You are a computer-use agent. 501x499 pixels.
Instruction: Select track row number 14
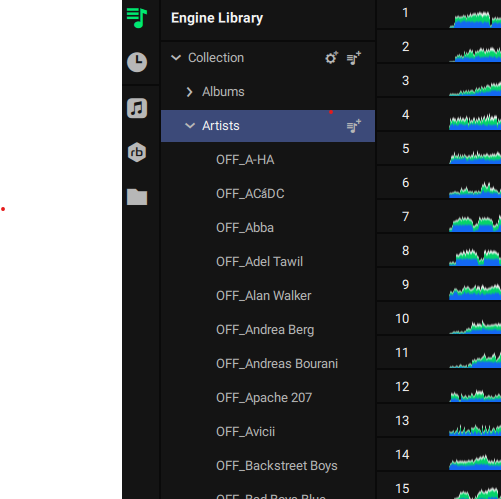coord(402,455)
